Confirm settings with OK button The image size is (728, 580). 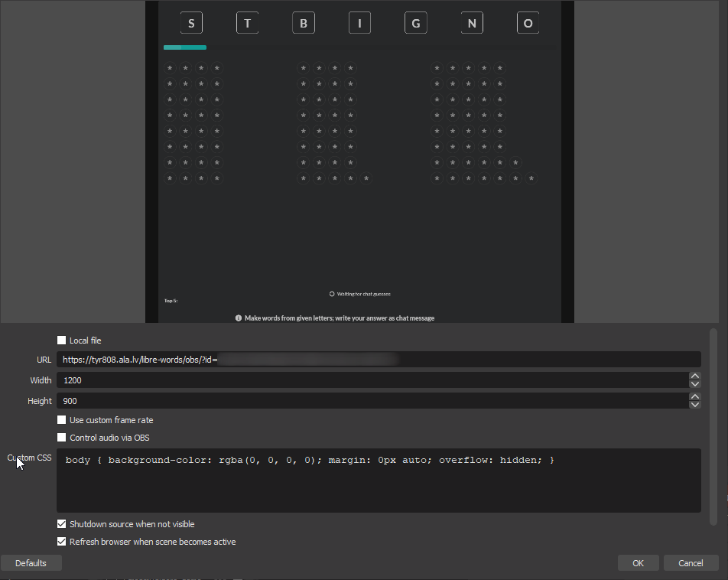(x=638, y=563)
